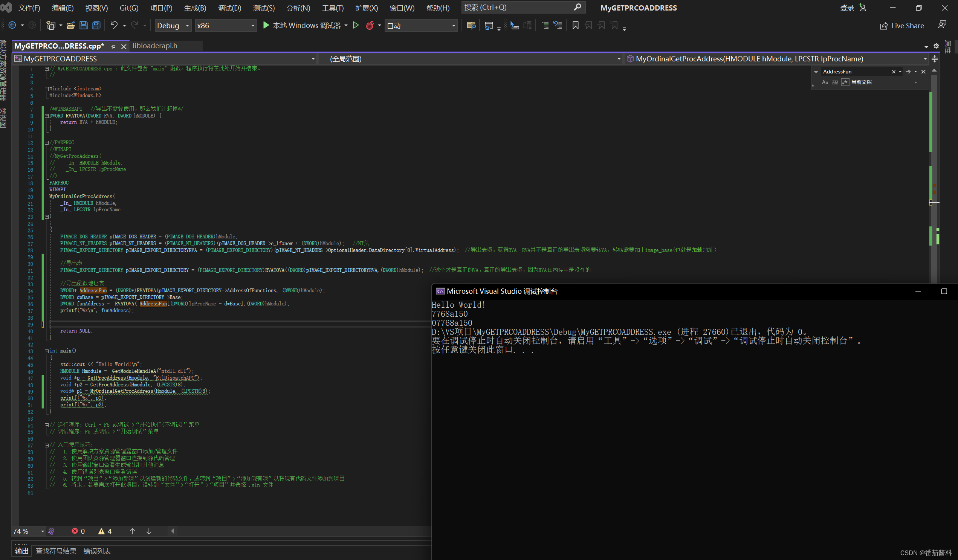Toggle a bookmark on current line

575,26
